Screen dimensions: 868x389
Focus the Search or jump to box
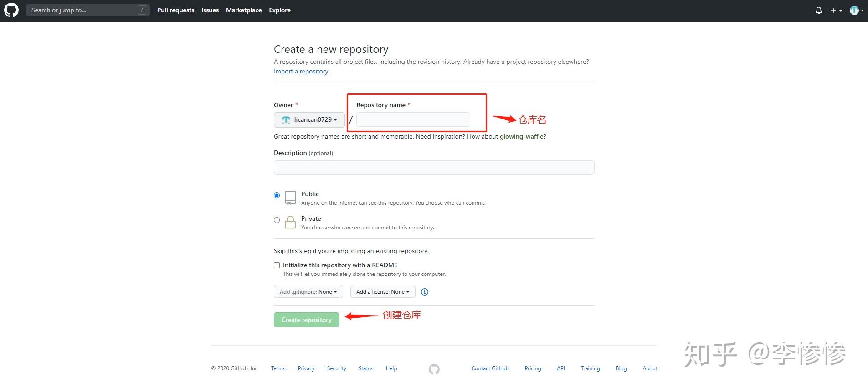click(x=87, y=10)
